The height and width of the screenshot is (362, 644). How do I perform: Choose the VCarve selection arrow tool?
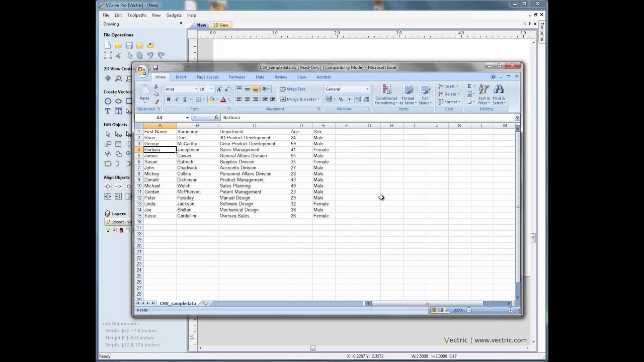click(108, 134)
